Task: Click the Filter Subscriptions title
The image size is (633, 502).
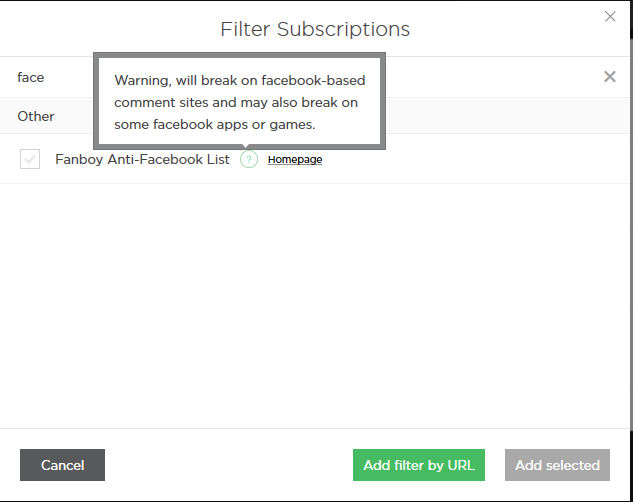Action: click(x=316, y=29)
